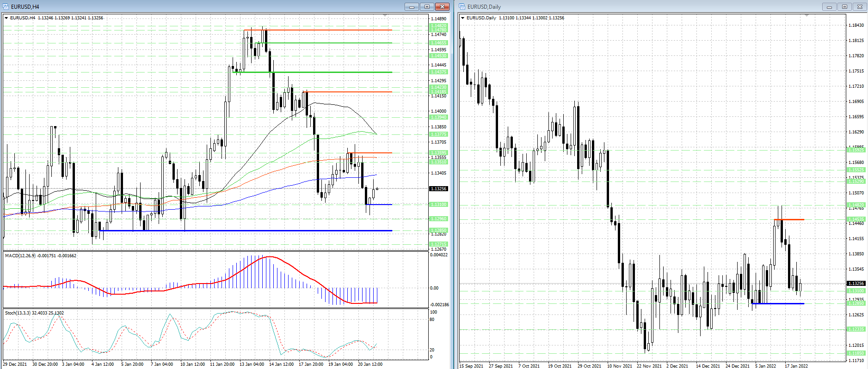
Task: Expand the triangle next to EURUSD,H4 label
Action: click(x=6, y=18)
